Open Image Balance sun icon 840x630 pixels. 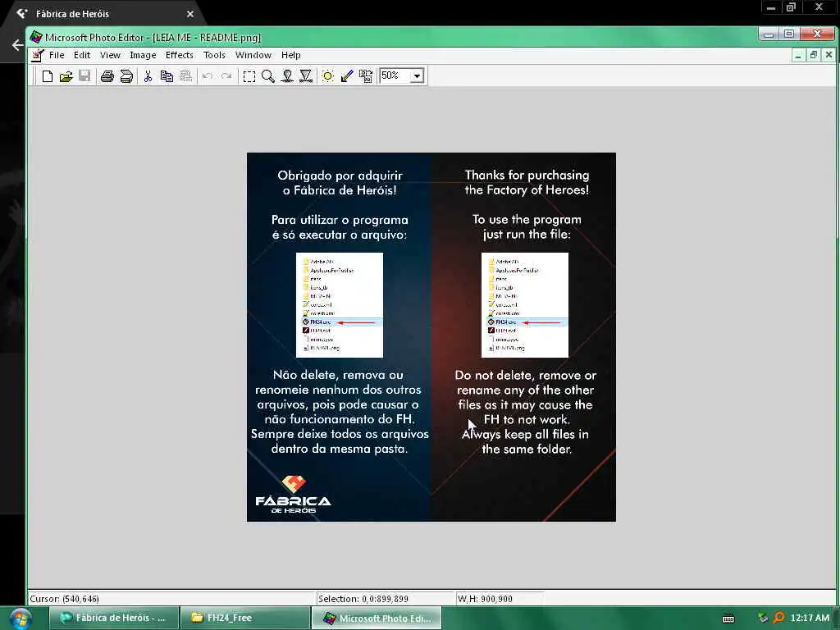pos(328,76)
